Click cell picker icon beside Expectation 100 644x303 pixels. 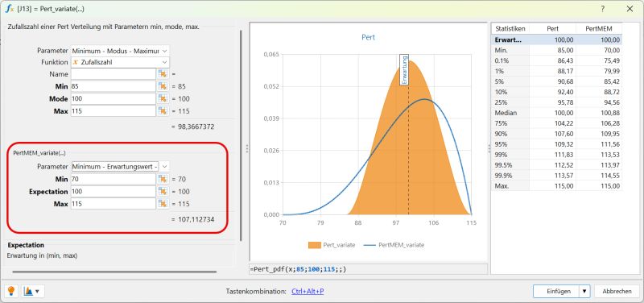(x=163, y=192)
